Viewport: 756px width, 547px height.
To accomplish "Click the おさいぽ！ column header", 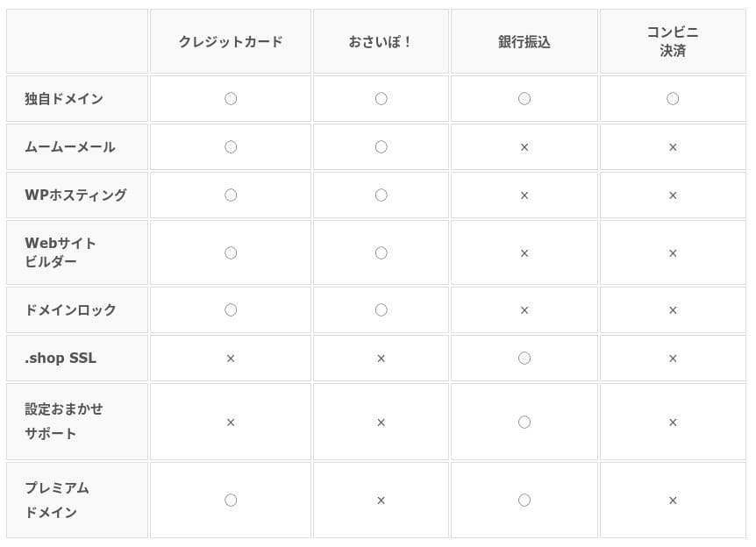I will click(381, 42).
